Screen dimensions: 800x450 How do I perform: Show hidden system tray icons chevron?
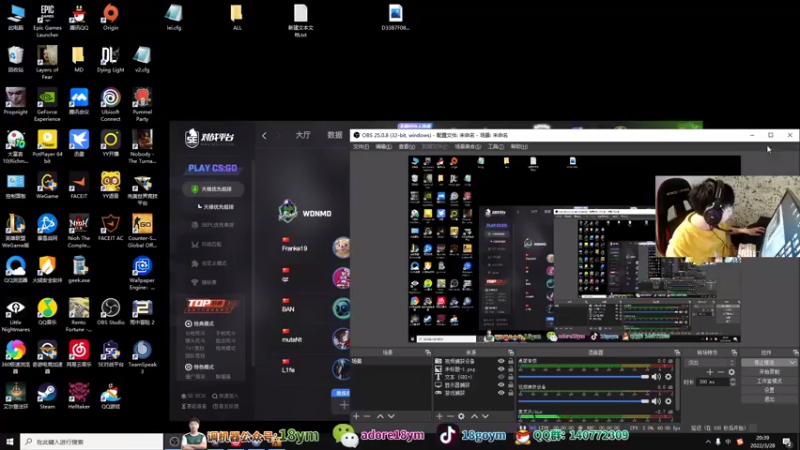coord(708,442)
